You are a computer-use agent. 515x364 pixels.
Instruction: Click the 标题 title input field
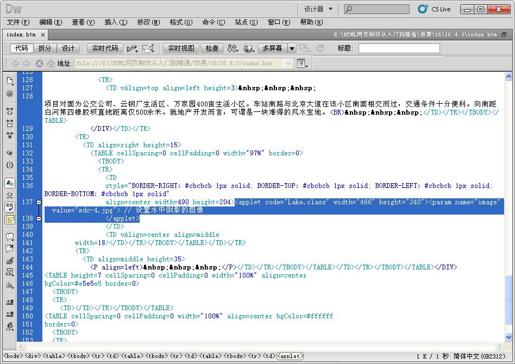399,48
